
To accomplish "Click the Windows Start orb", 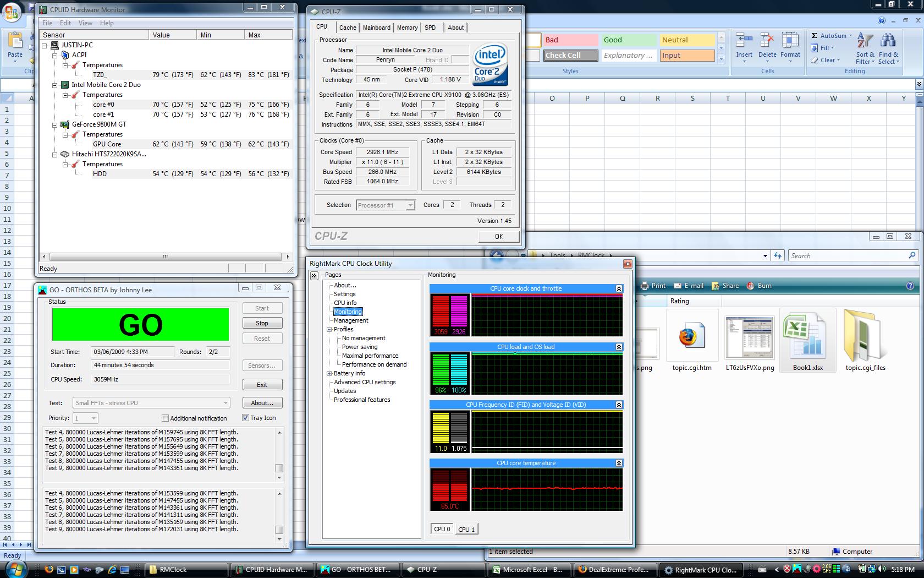I will coord(15,569).
